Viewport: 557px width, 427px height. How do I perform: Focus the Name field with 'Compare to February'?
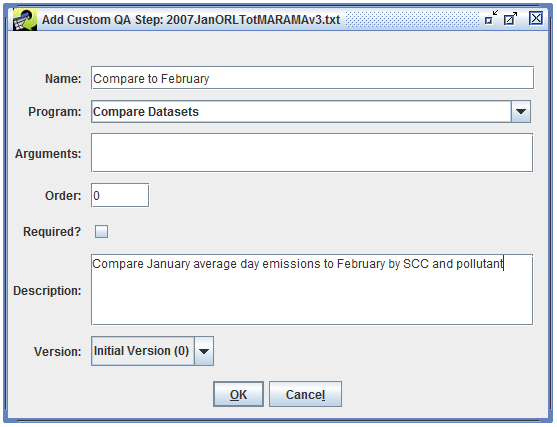pos(312,78)
